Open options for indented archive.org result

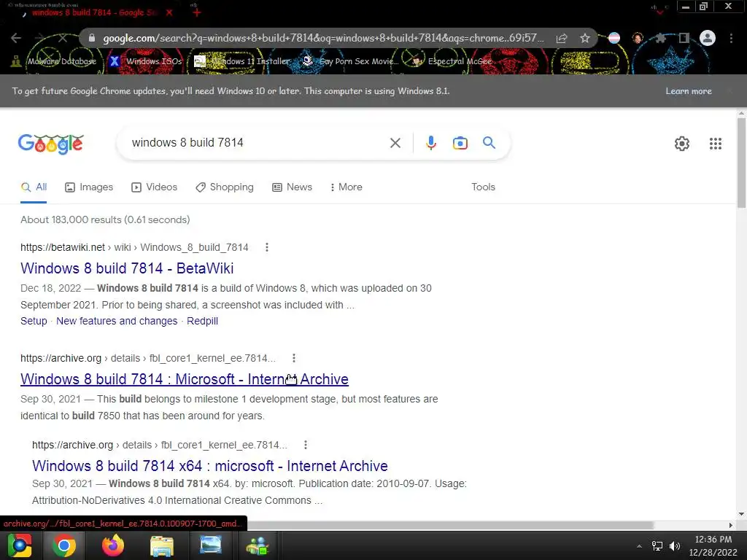tap(306, 445)
